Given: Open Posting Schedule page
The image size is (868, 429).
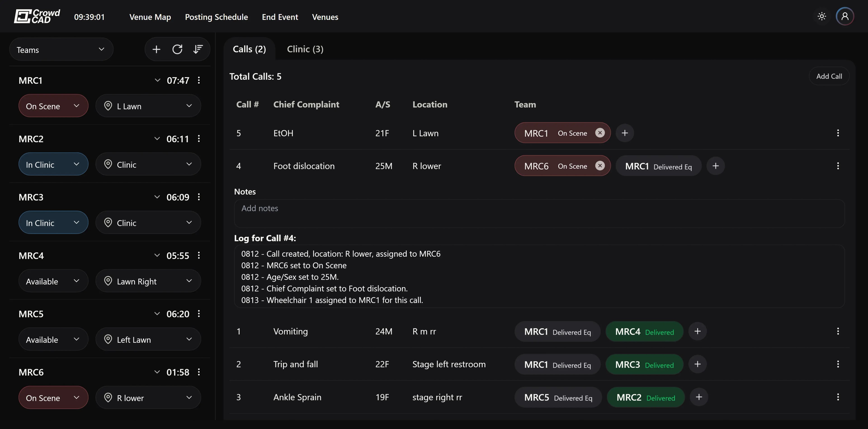Looking at the screenshot, I should pyautogui.click(x=216, y=17).
